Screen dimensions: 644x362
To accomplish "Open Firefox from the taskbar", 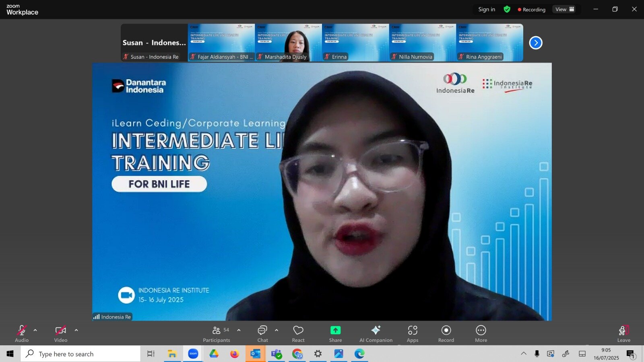I will [x=235, y=354].
